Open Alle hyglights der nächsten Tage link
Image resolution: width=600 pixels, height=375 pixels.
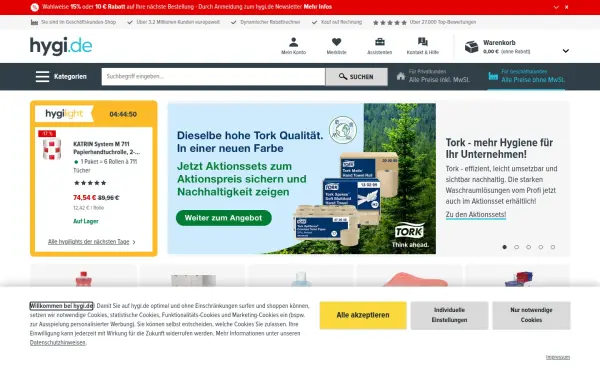click(88, 242)
